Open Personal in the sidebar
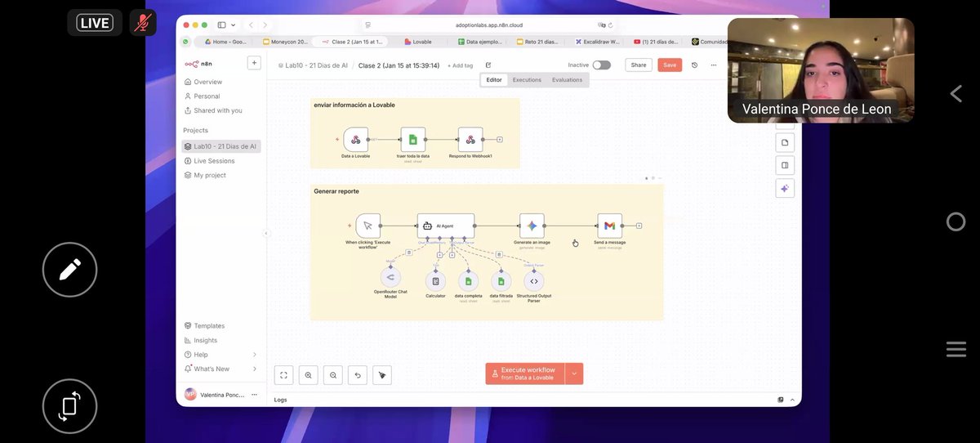Image resolution: width=980 pixels, height=443 pixels. (x=207, y=96)
